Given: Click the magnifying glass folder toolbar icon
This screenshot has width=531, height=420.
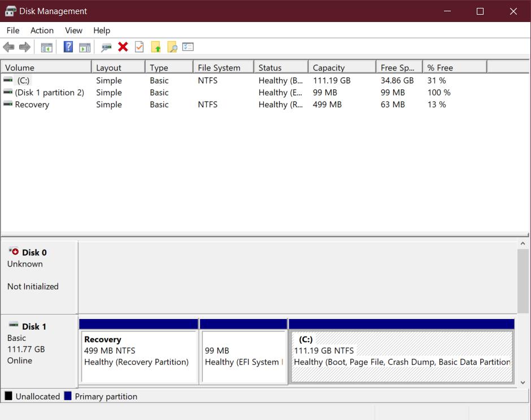Looking at the screenshot, I should point(172,47).
